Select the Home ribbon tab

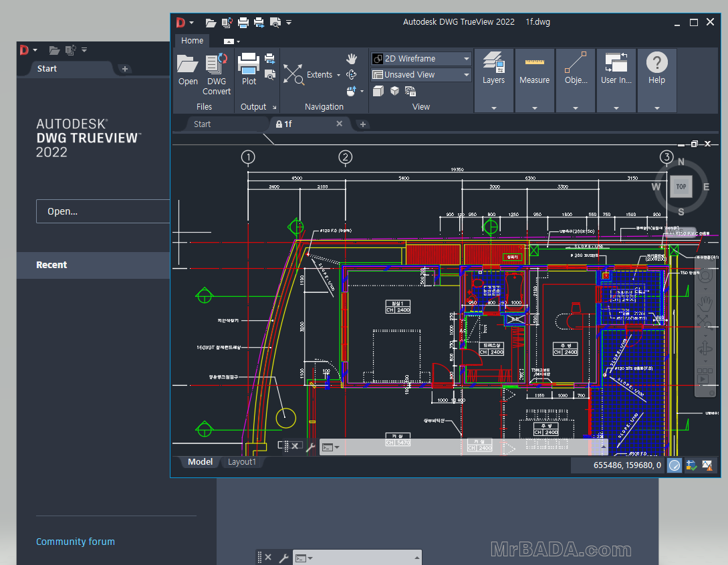point(193,41)
